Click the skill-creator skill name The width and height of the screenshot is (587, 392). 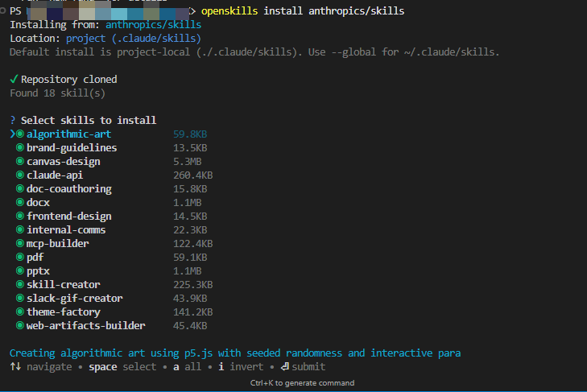pyautogui.click(x=64, y=285)
